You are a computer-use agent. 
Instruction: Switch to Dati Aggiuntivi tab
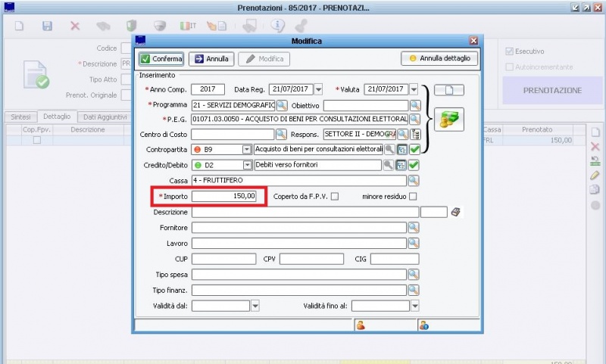coord(105,117)
